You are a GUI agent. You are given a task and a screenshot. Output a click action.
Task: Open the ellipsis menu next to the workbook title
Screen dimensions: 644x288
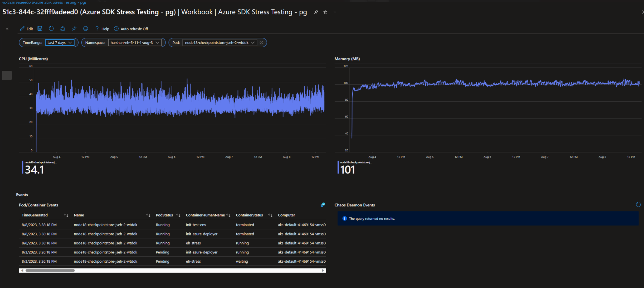(x=334, y=12)
